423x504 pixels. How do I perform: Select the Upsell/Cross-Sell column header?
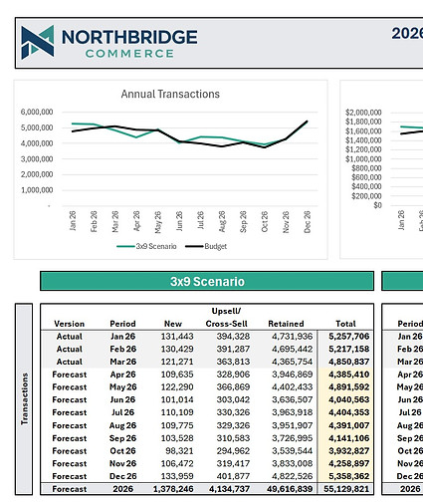(x=227, y=318)
